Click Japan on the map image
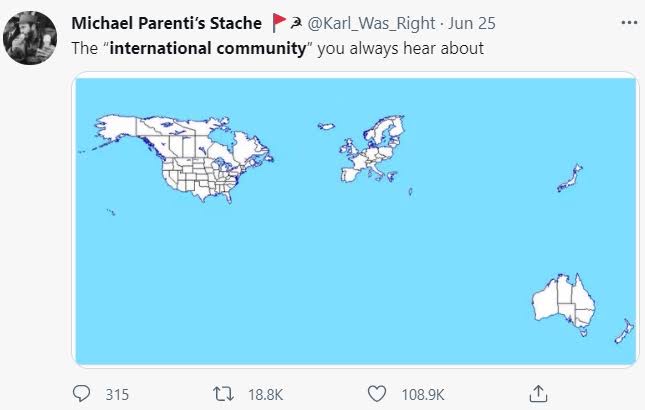645x410 pixels. 572,178
